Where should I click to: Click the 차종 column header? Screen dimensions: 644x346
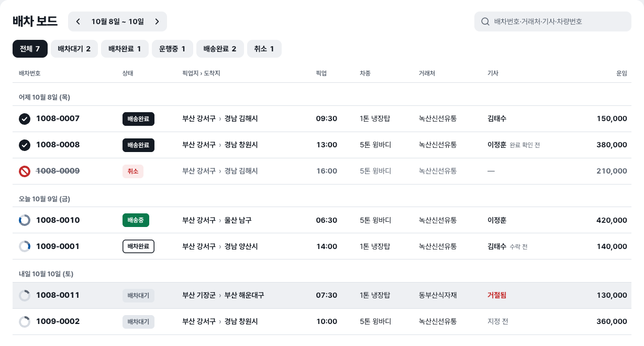click(365, 73)
